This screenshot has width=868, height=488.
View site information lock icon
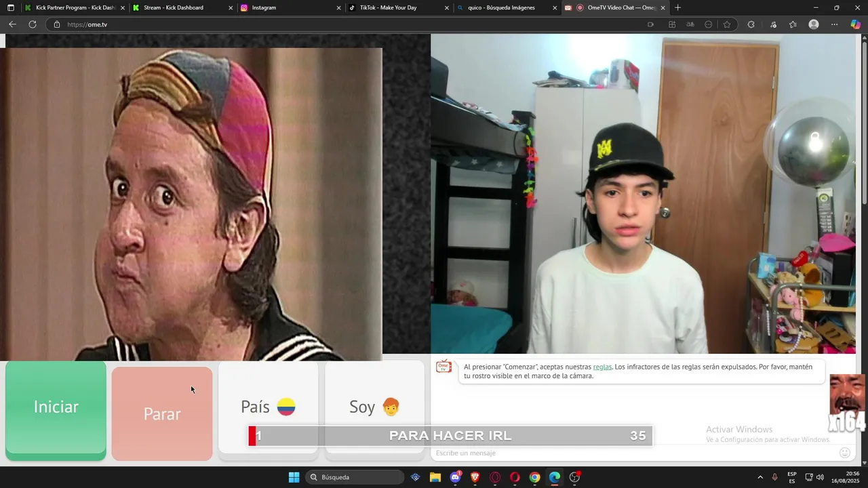pos(57,24)
